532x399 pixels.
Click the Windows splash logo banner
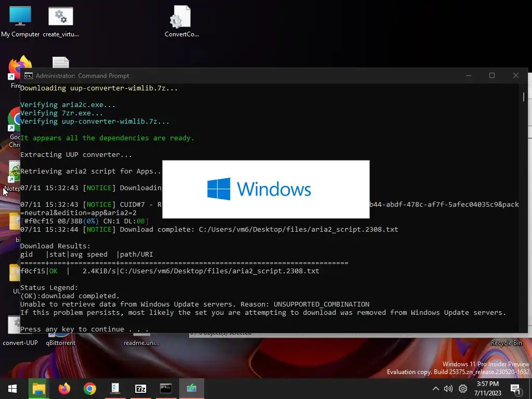pyautogui.click(x=265, y=189)
